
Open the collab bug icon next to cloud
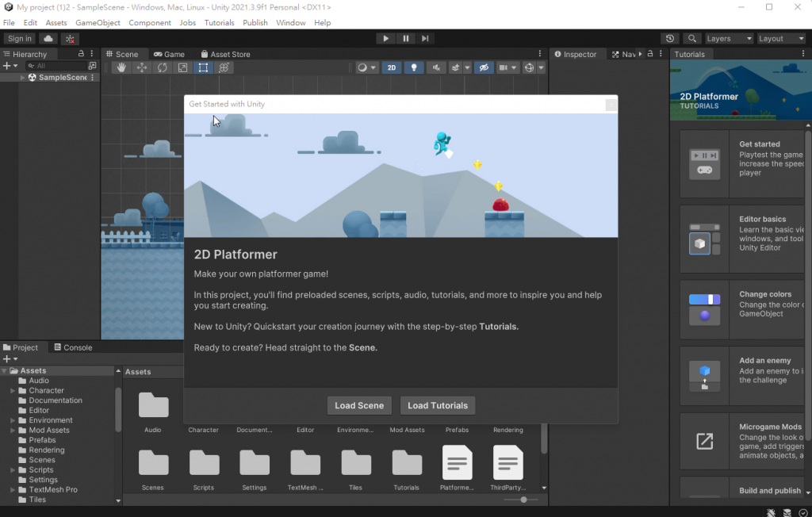(x=70, y=39)
